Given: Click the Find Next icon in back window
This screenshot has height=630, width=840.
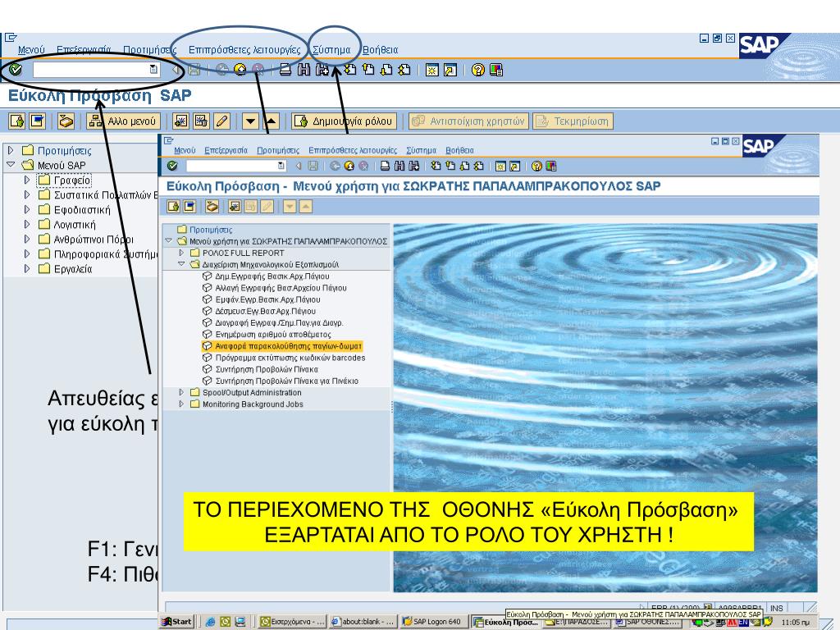Looking at the screenshot, I should coord(322,70).
